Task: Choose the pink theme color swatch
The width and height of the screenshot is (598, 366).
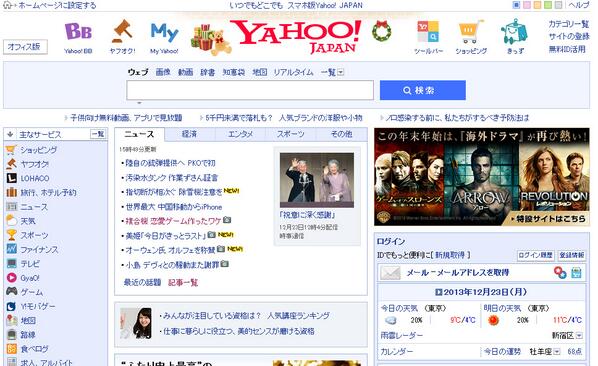Action: [527, 5]
